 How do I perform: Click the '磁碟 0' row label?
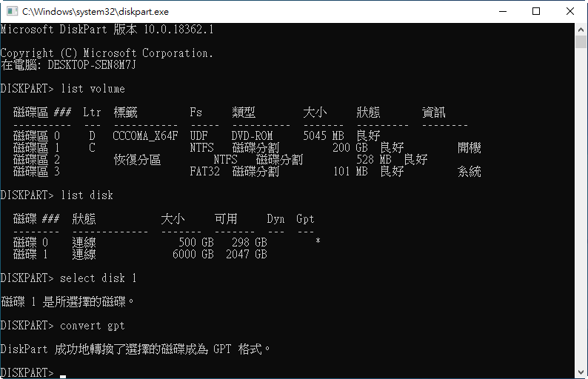[30, 243]
